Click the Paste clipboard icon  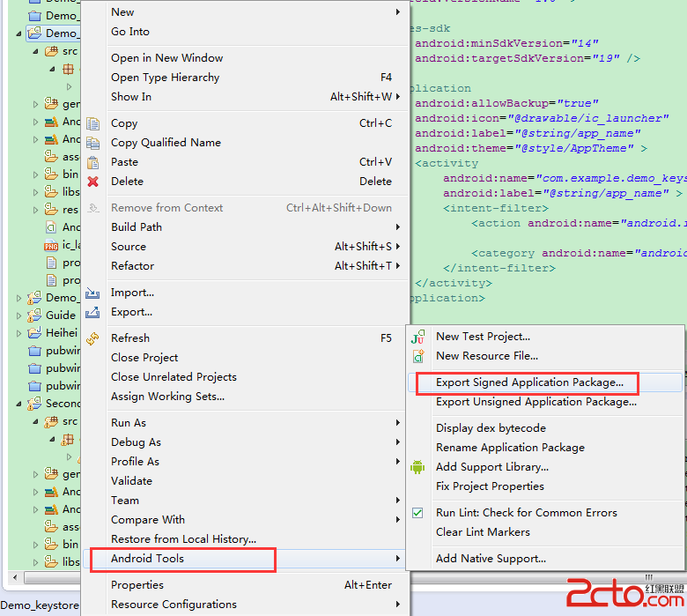(x=92, y=163)
